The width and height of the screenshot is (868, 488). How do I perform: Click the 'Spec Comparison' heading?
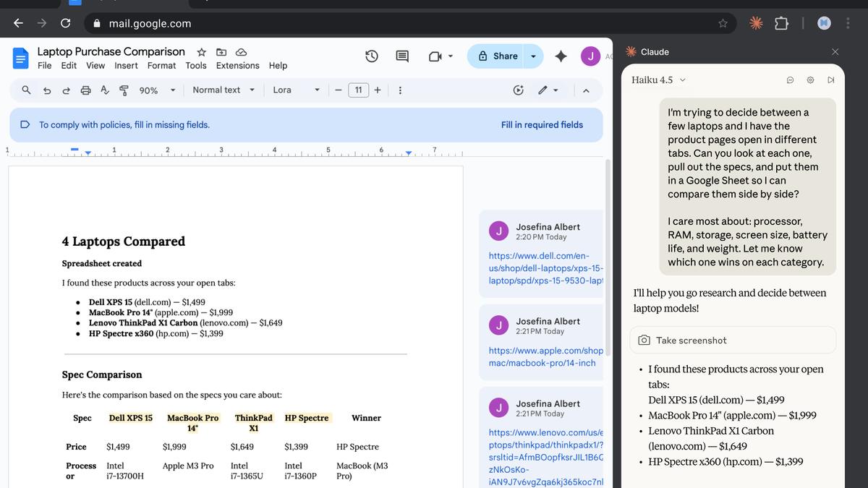click(x=102, y=374)
